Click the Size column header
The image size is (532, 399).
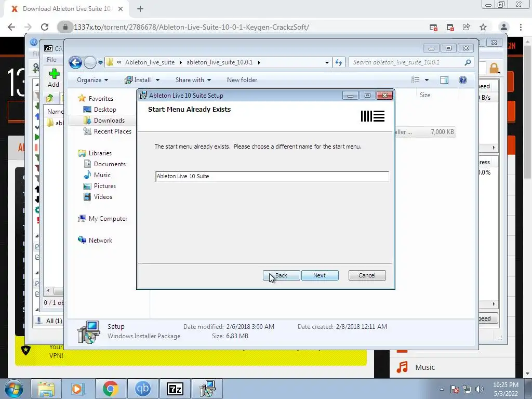click(x=425, y=96)
